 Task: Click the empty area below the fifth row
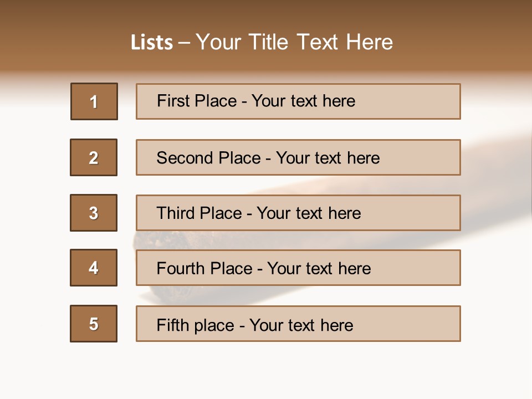[266, 371]
